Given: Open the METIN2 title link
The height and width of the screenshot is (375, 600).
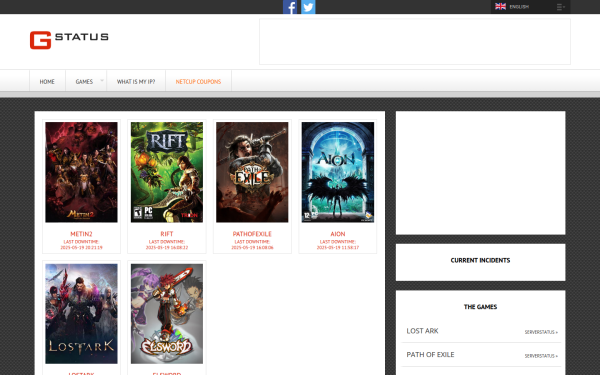Looking at the screenshot, I should tap(81, 234).
